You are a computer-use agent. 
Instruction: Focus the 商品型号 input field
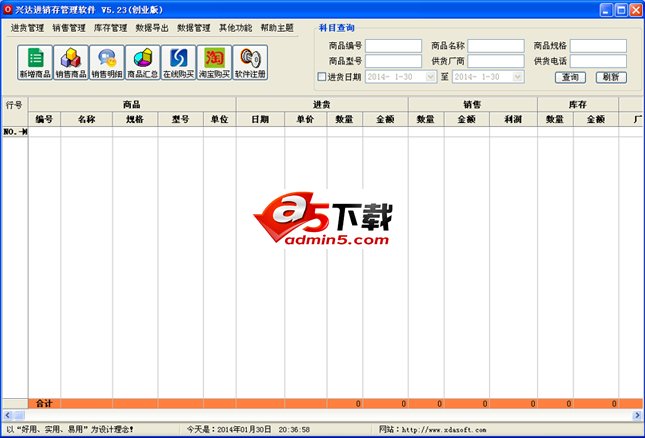(393, 61)
